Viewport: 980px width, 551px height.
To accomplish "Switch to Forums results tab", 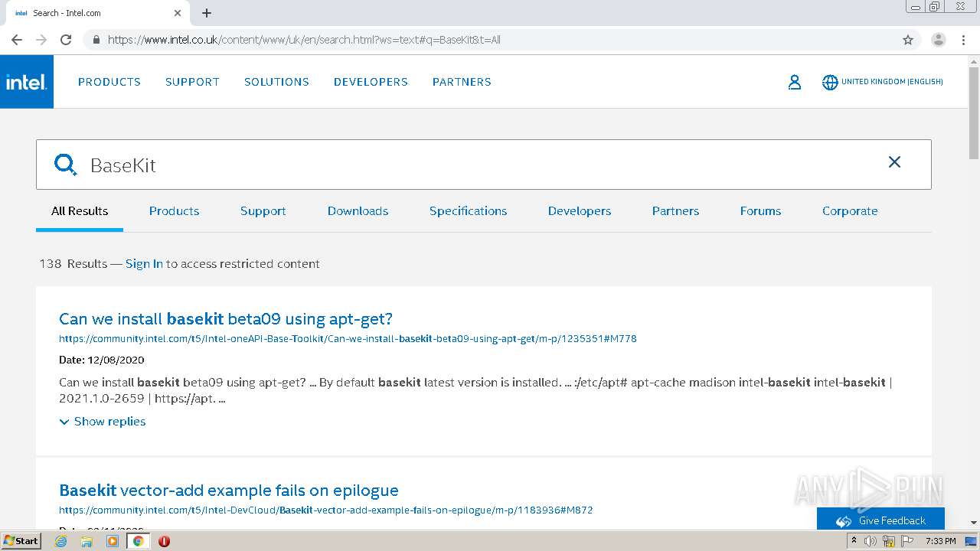I will click(760, 211).
